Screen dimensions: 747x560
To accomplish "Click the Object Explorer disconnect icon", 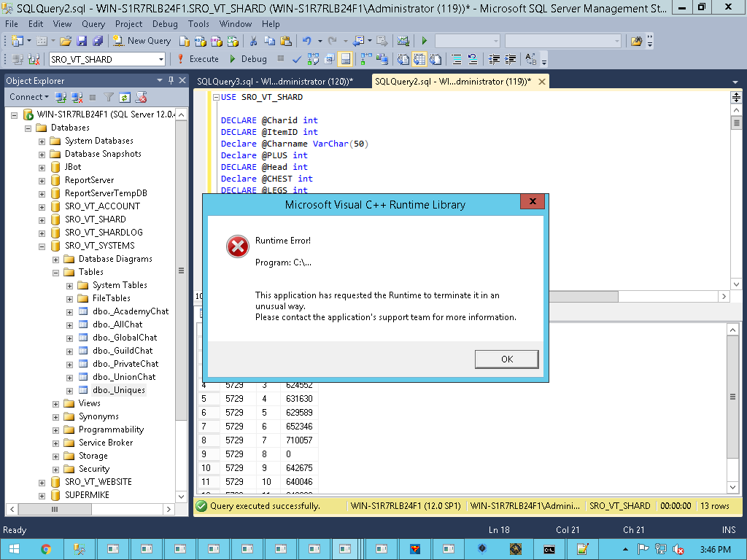I will (77, 97).
